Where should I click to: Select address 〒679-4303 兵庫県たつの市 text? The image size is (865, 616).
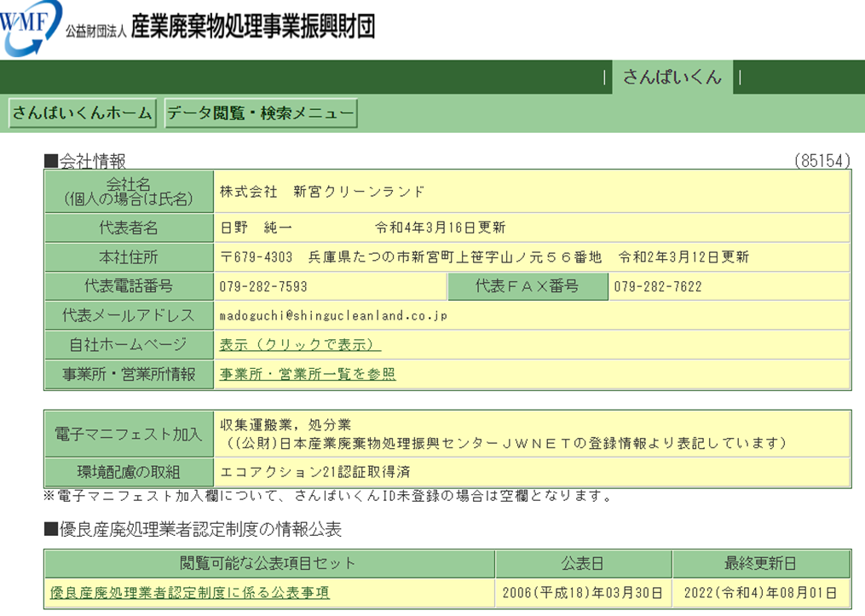[411, 257]
